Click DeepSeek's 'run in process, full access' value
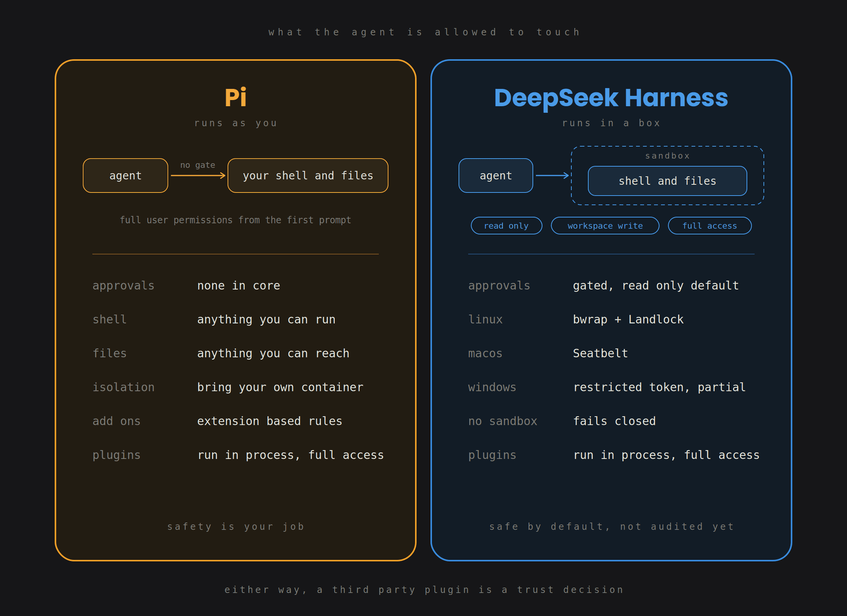Viewport: 847px width, 616px height. tap(666, 455)
